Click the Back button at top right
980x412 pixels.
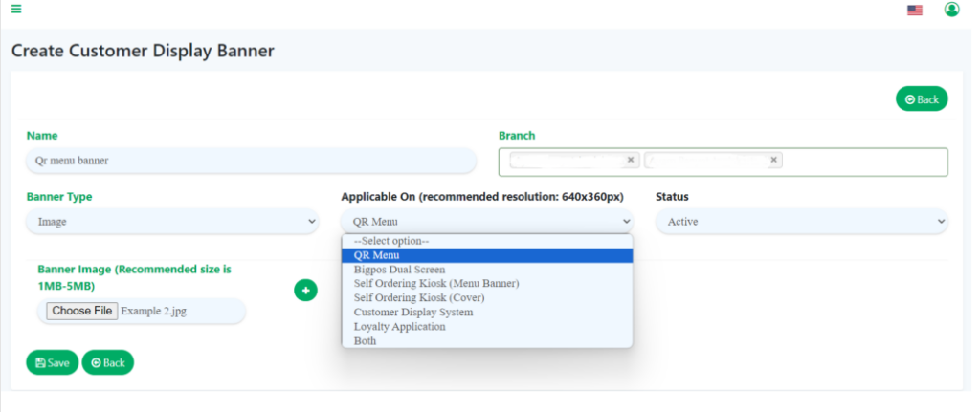921,99
